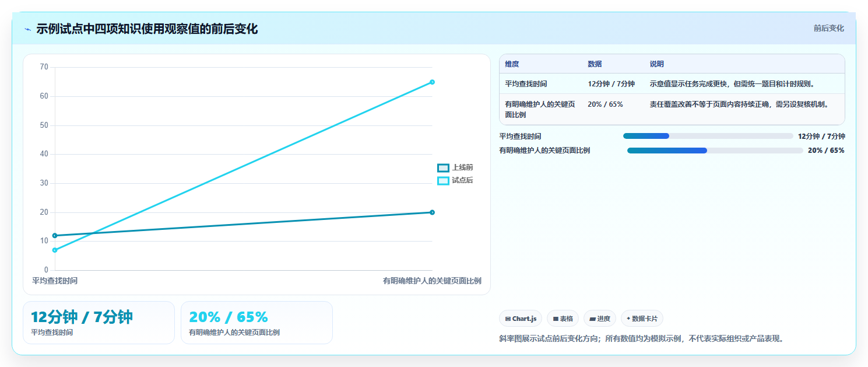Click the 20% / 65% data card
The width and height of the screenshot is (868, 367).
click(x=256, y=323)
